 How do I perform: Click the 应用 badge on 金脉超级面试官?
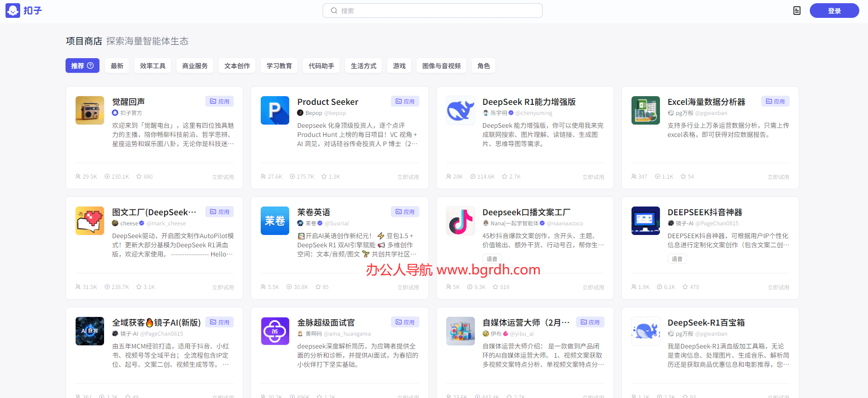pos(405,322)
